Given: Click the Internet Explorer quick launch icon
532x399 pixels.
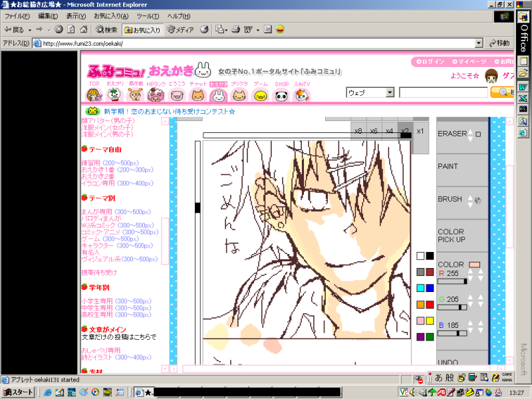Looking at the screenshot, I should pyautogui.click(x=48, y=392).
